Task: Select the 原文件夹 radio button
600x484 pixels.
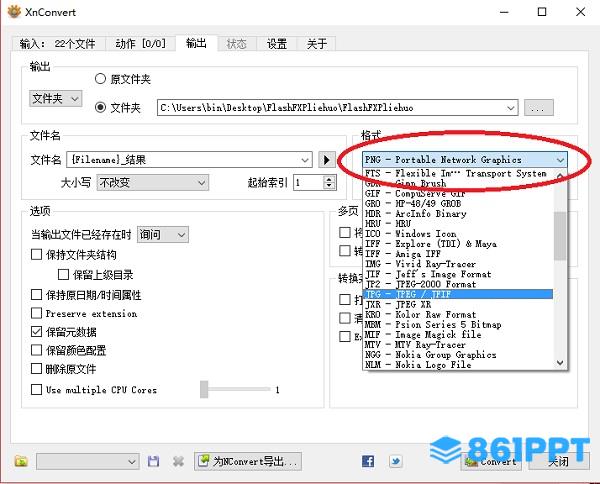Action: tap(100, 79)
